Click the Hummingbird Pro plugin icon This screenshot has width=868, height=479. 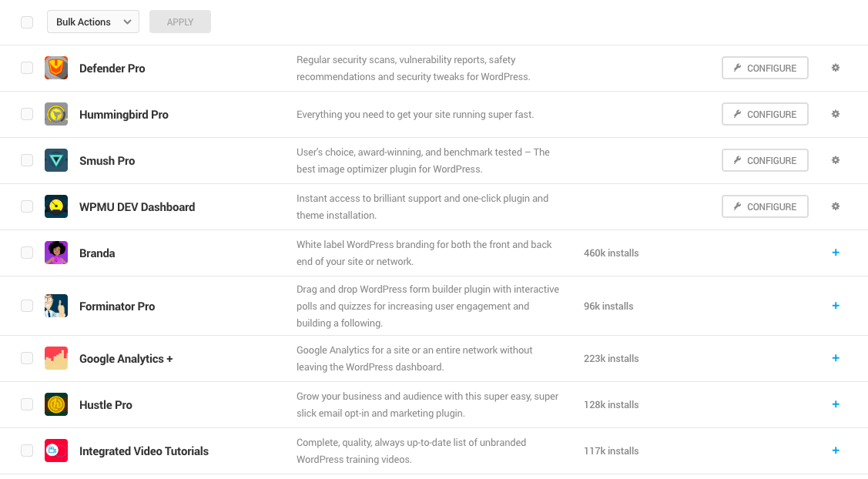[x=56, y=114]
